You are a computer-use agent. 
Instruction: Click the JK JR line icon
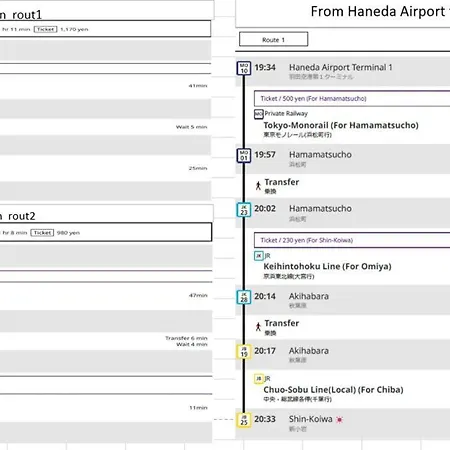tap(259, 256)
